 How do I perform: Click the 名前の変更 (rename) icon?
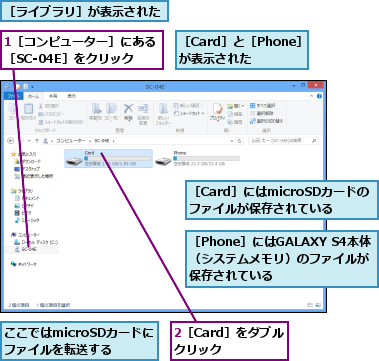(143, 114)
